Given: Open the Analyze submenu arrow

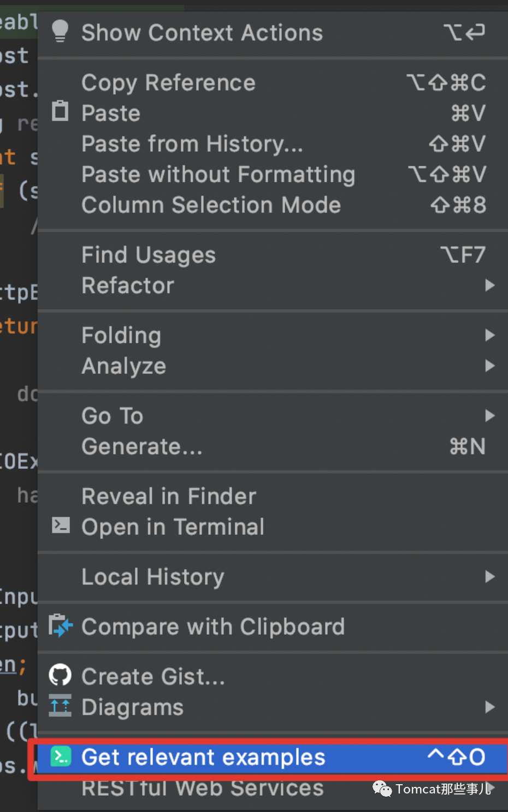Looking at the screenshot, I should coord(490,366).
